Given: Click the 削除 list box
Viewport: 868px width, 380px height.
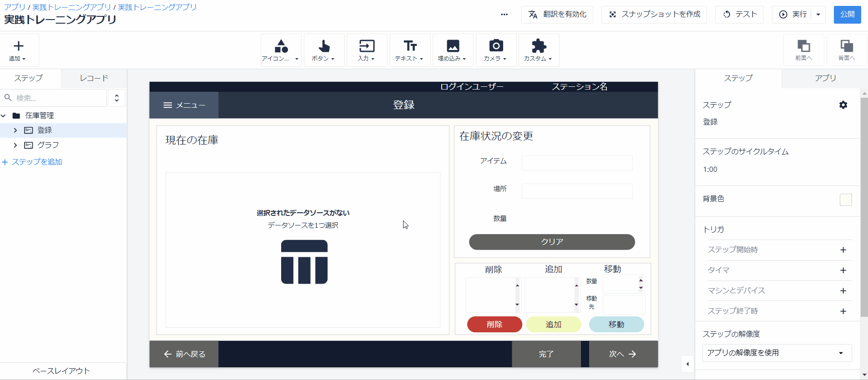Looking at the screenshot, I should pos(493,295).
